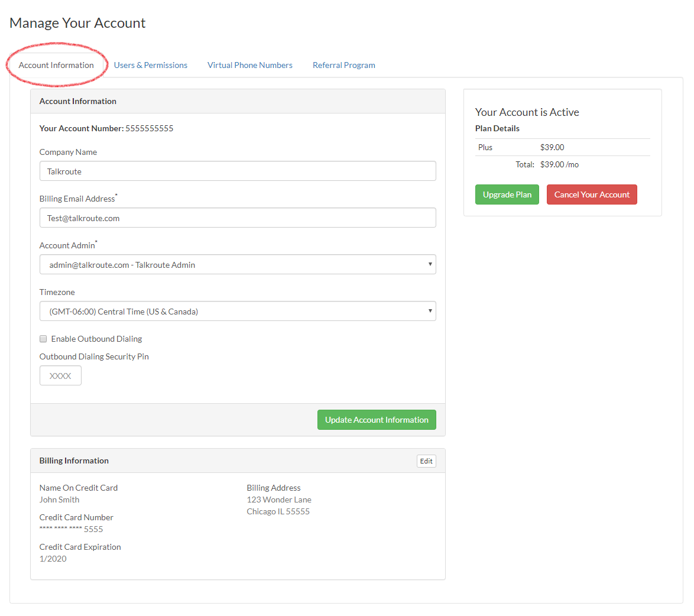This screenshot has width=694, height=616.
Task: Click Cancel Your Account
Action: (x=592, y=194)
